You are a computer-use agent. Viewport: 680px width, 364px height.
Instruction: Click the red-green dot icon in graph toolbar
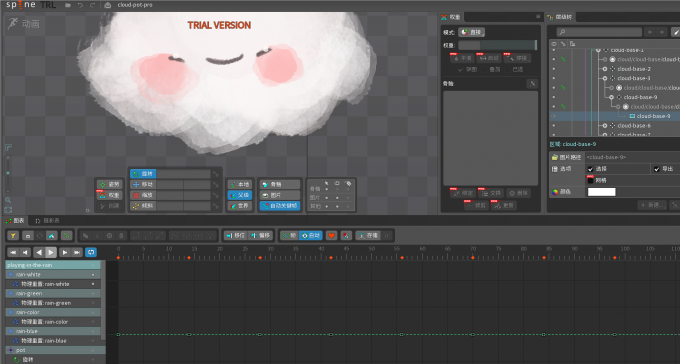346,236
